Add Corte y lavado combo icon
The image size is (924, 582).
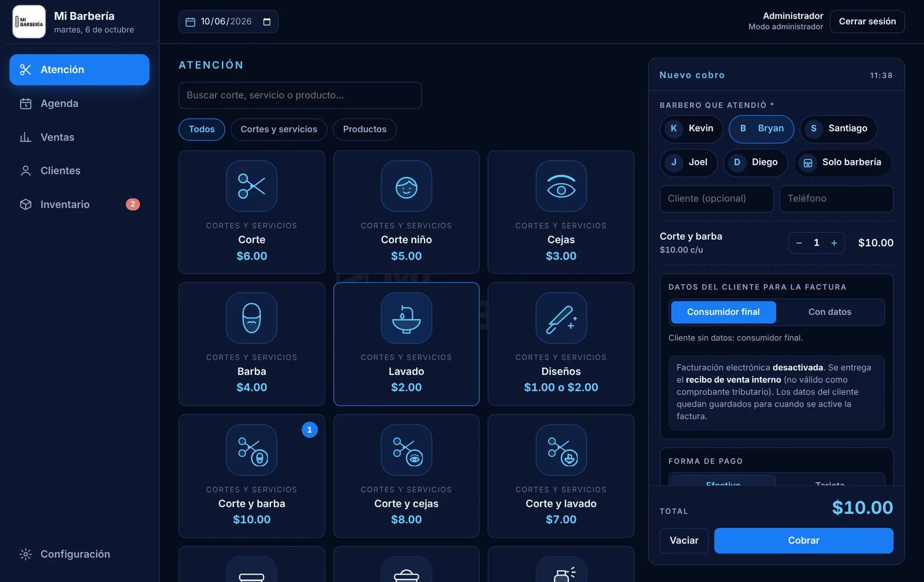561,450
